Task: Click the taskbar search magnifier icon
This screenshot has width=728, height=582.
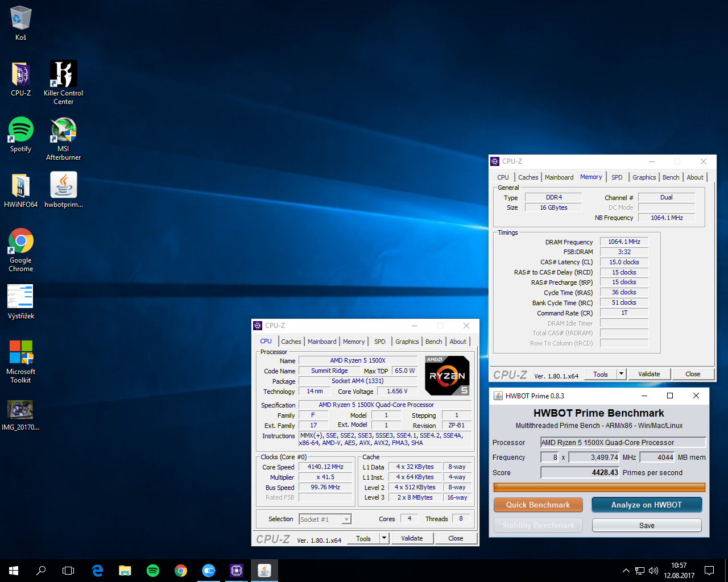Action: (x=41, y=571)
